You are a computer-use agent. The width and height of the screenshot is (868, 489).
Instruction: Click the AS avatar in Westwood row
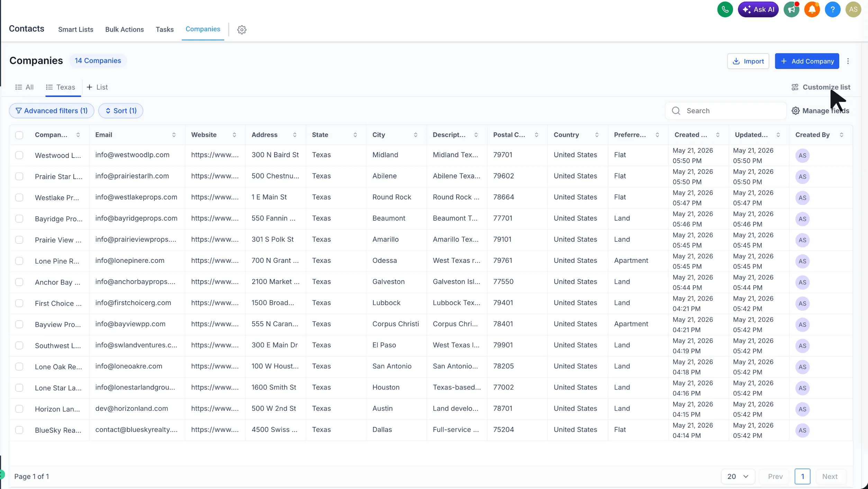803,156
